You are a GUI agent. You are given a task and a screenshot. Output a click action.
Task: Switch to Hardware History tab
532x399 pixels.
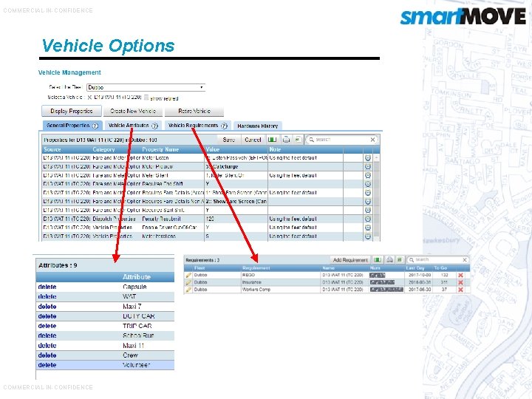258,126
